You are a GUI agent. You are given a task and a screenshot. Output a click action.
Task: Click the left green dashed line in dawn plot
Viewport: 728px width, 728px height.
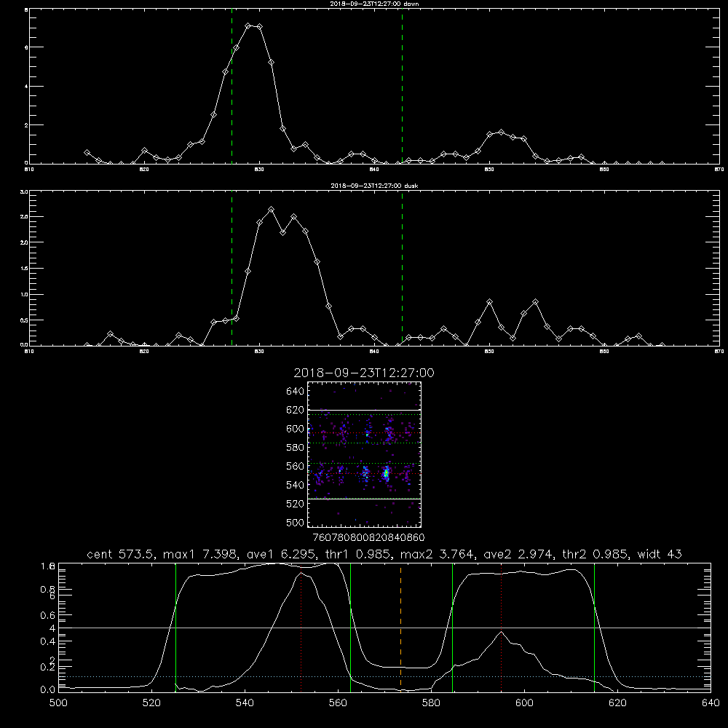[x=232, y=86]
